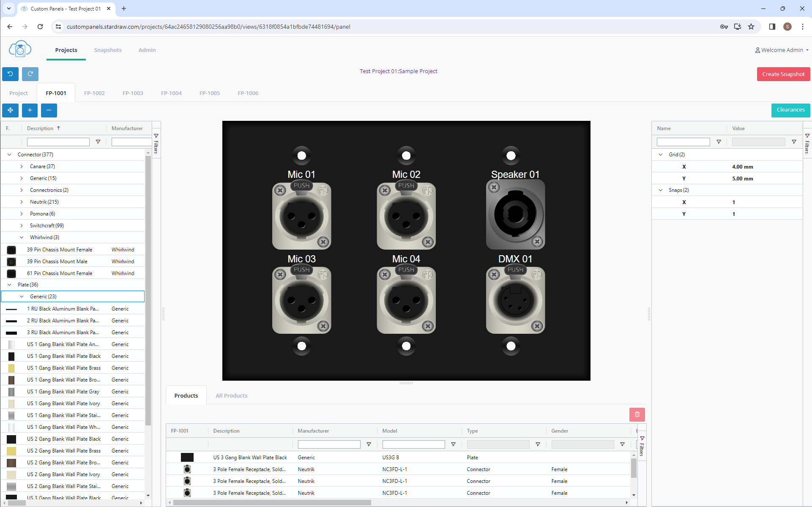Zoom out with the minus button

49,110
